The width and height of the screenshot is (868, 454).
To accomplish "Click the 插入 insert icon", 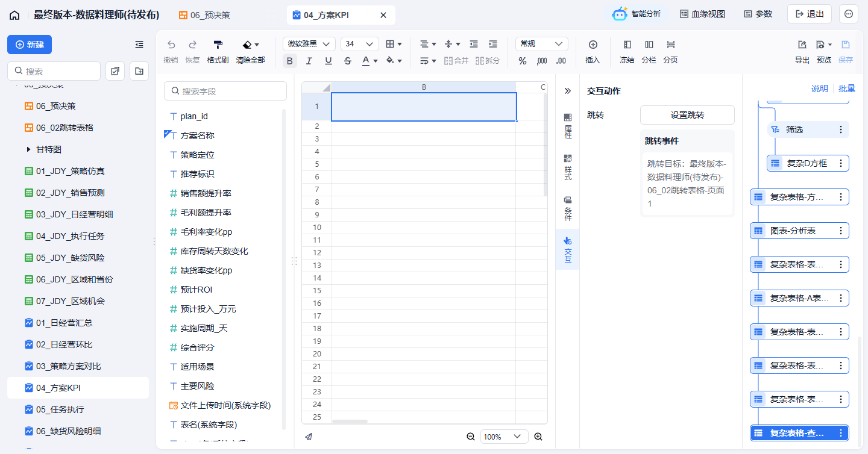I will (x=593, y=45).
